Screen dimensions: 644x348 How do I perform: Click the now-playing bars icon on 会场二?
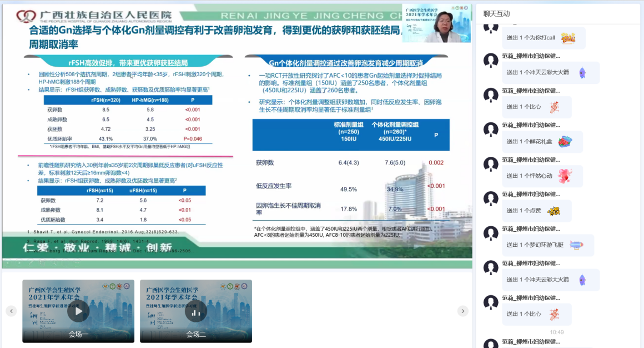tap(195, 311)
